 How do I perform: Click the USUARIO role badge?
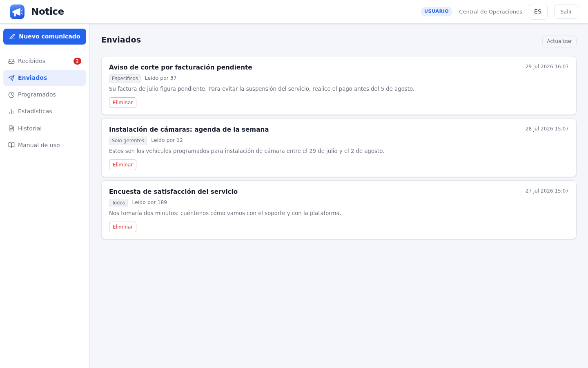coord(436,11)
